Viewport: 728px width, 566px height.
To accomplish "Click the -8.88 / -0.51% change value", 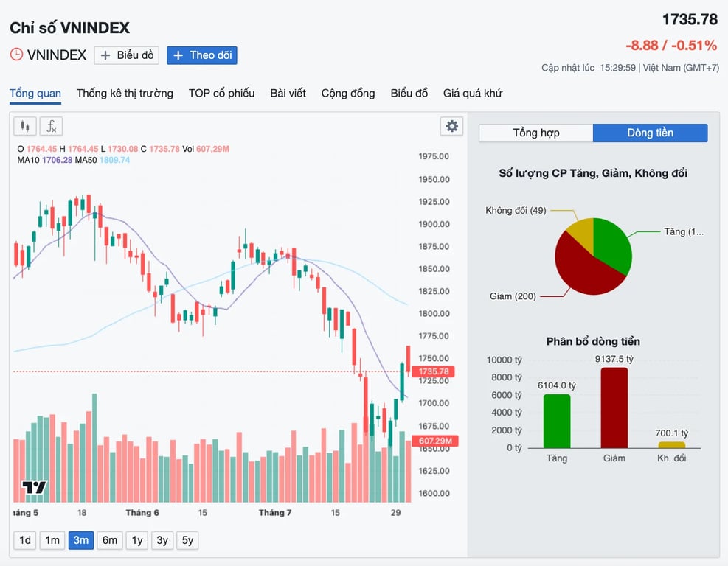I will tap(671, 45).
